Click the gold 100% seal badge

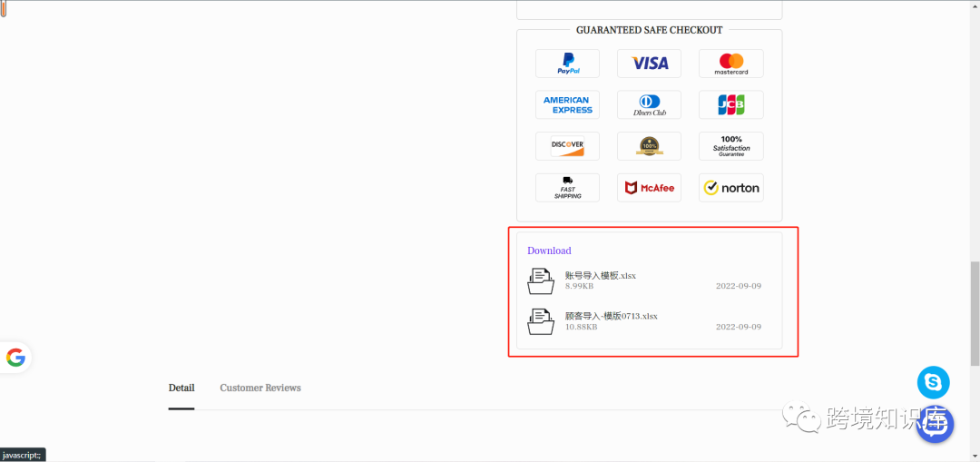pyautogui.click(x=650, y=145)
